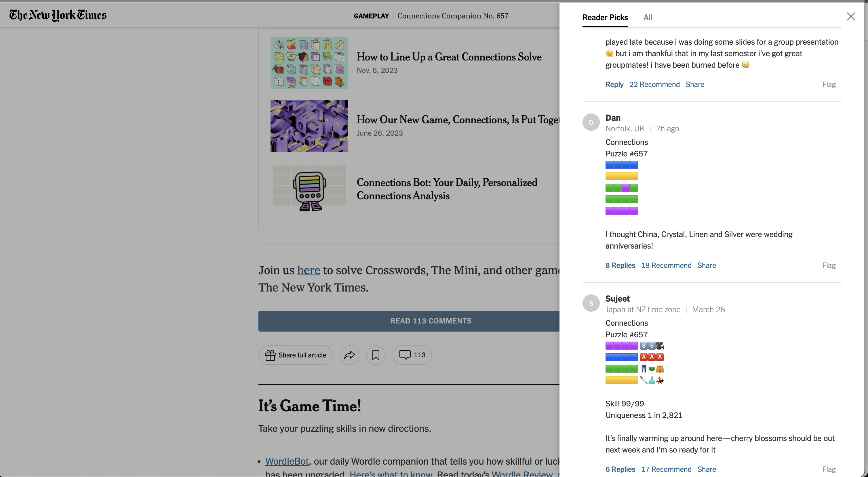The height and width of the screenshot is (477, 868).
Task: Expand 8 Replies on Dan's comment
Action: (x=620, y=265)
